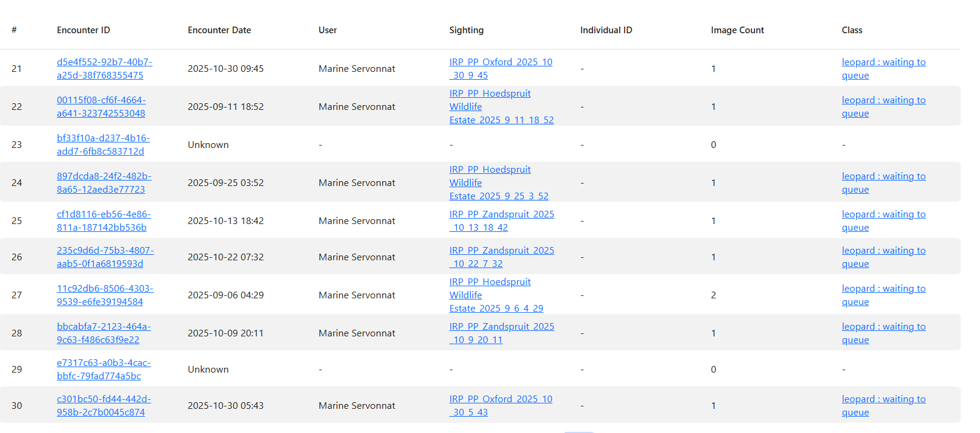The height and width of the screenshot is (433, 980).
Task: Open encounter link starting with bbcabfa7
Action: point(103,327)
